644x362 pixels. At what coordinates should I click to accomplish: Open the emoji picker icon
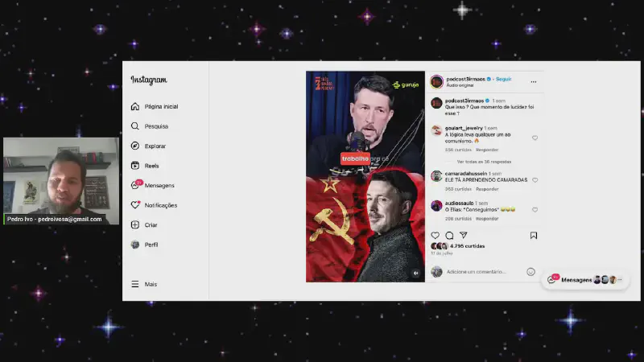coord(530,272)
